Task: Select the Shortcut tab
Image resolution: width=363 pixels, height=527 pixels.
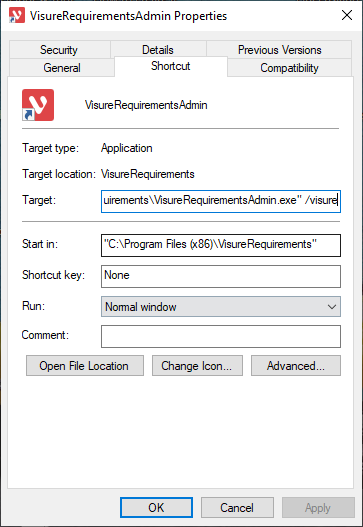Action: click(x=171, y=66)
